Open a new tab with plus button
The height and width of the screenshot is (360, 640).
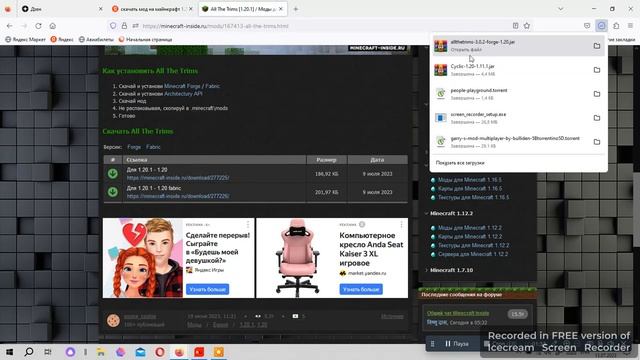(296, 9)
